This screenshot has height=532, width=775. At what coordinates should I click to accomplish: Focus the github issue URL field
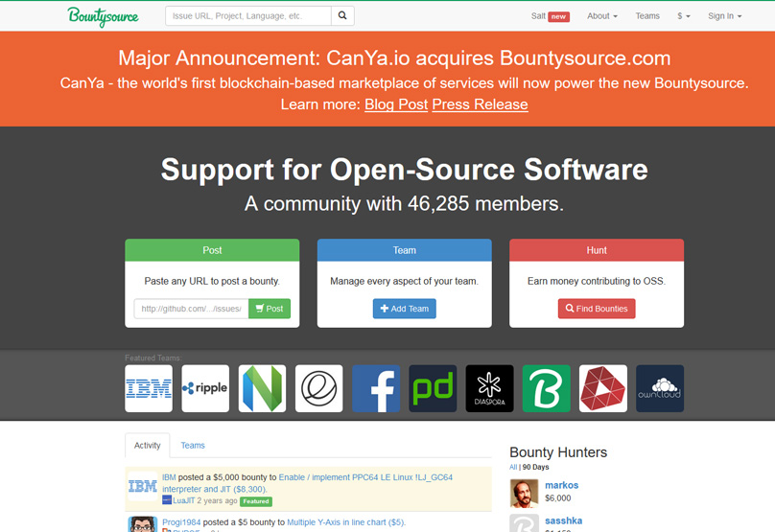point(191,309)
